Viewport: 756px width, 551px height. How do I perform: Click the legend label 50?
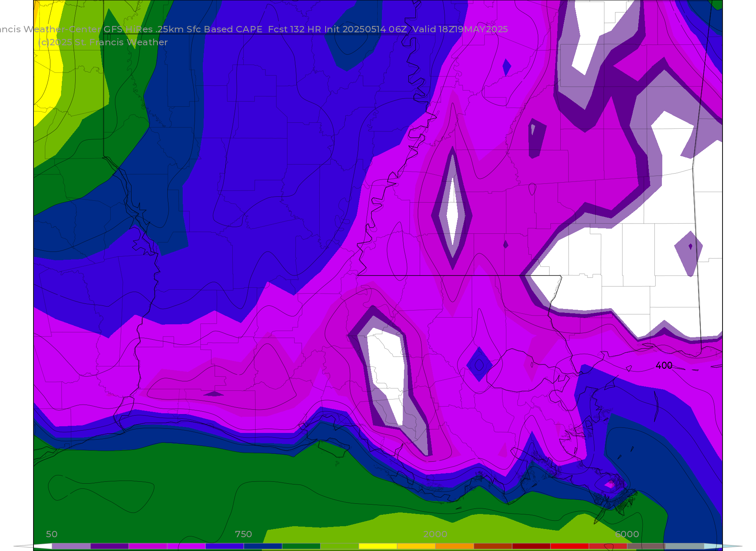coord(52,534)
